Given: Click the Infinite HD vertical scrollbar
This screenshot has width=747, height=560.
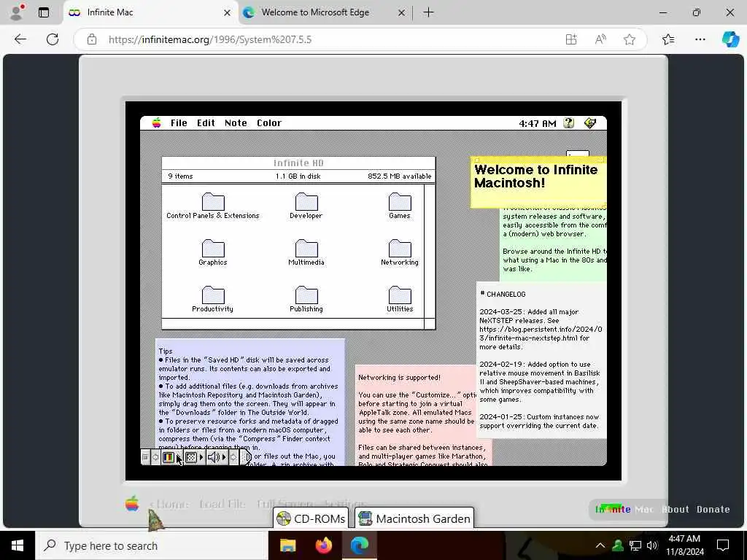Looking at the screenshot, I should [429, 251].
